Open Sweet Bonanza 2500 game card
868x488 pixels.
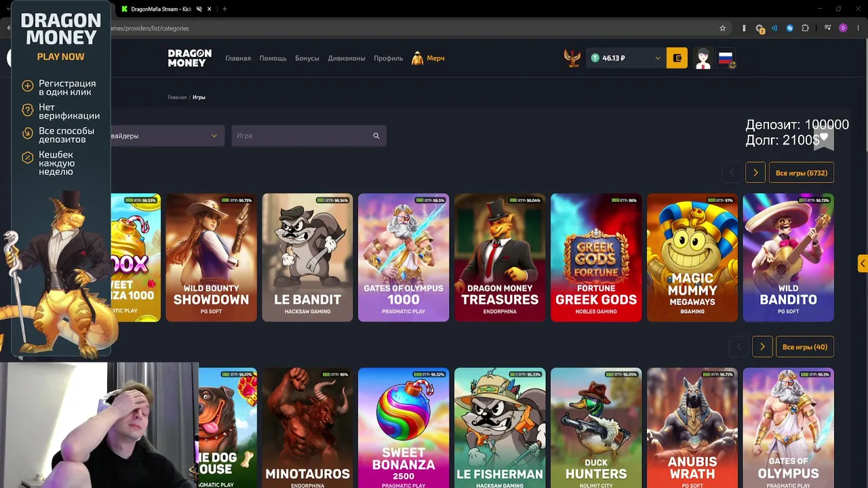403,428
